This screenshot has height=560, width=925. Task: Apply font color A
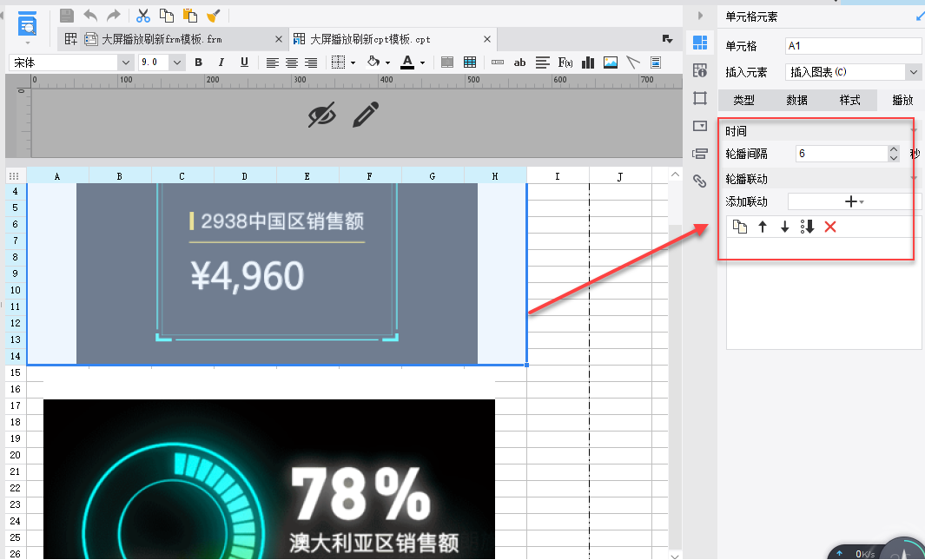coord(407,63)
